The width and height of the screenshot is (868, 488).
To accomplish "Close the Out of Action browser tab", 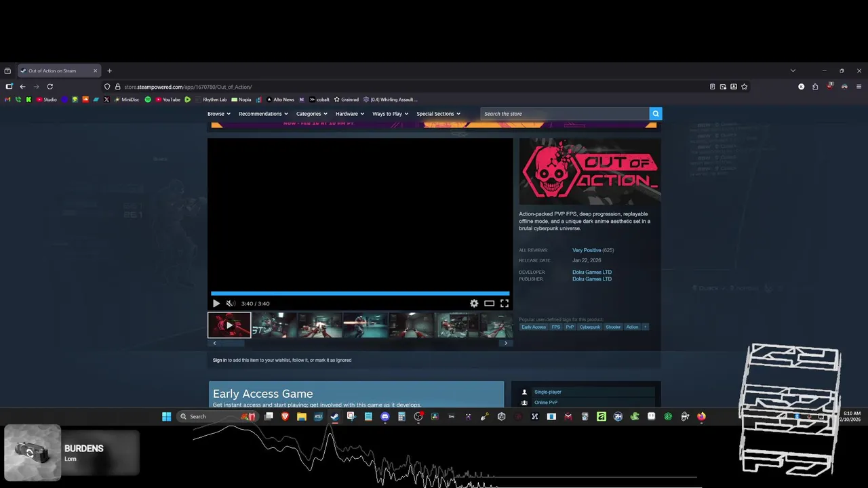I will coord(95,70).
